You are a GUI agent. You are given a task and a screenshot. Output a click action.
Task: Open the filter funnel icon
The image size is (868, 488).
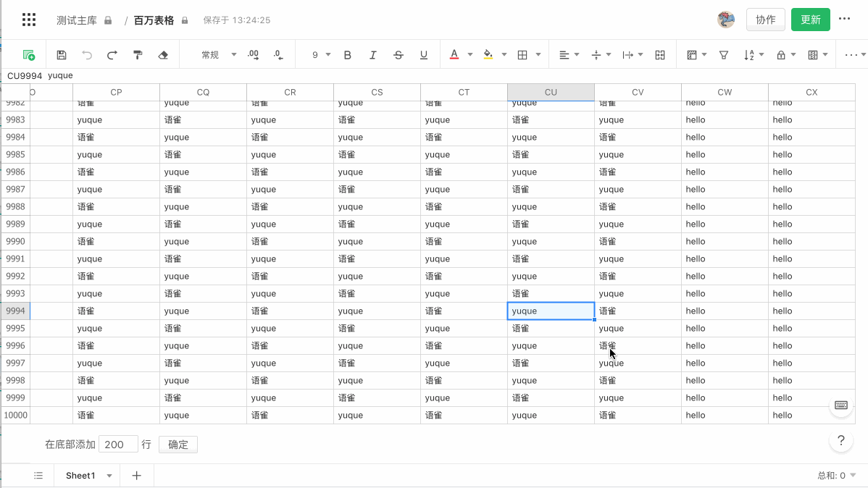pos(724,54)
